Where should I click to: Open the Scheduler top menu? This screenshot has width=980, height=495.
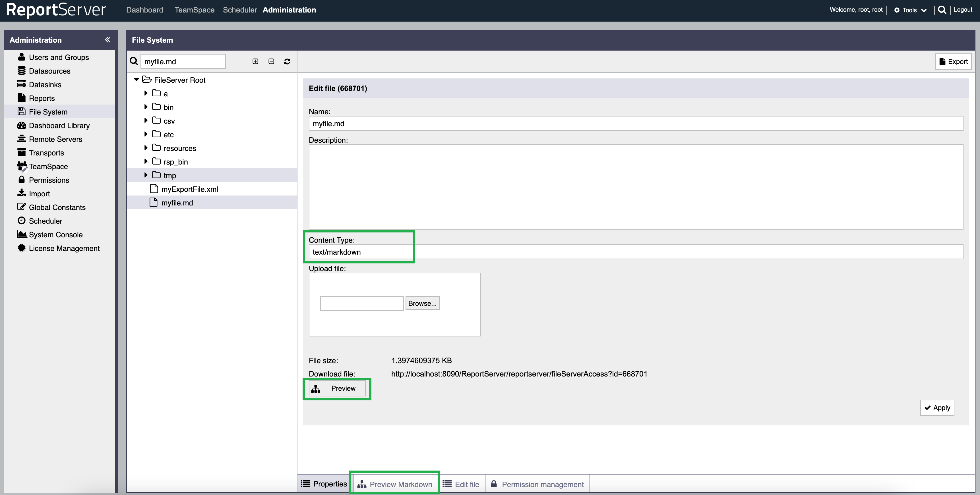(x=240, y=10)
